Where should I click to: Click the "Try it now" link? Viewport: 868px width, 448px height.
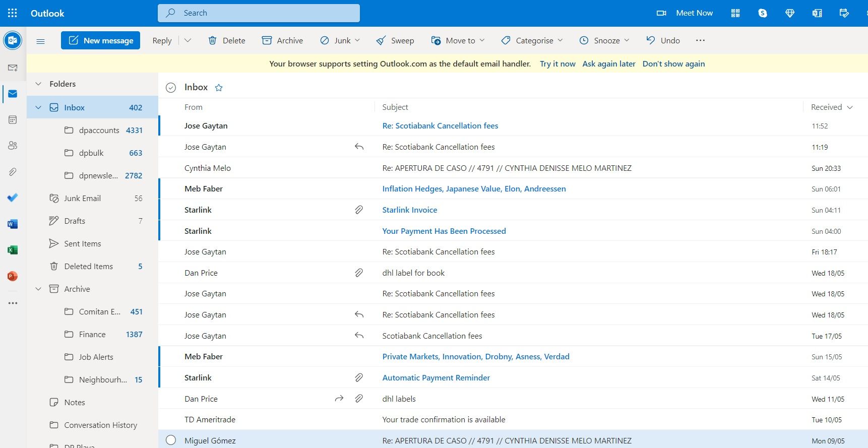point(557,63)
